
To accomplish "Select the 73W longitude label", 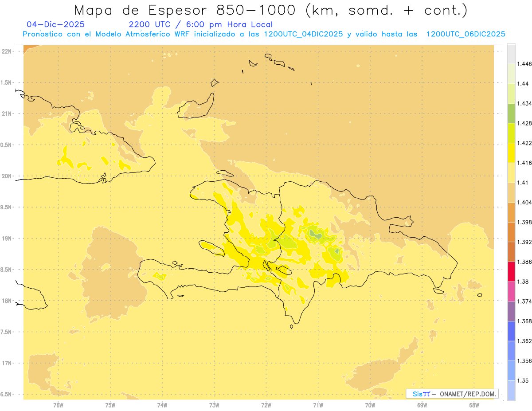I will point(214,405).
